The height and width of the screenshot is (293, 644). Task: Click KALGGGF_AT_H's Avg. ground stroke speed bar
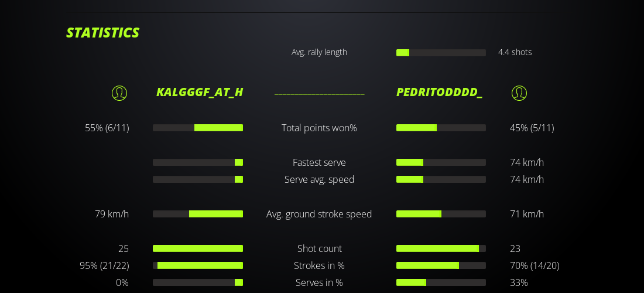[x=198, y=214]
